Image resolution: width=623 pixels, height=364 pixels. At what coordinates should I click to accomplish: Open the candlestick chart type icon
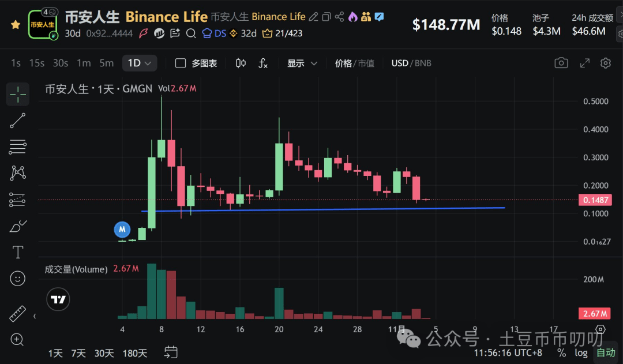(x=241, y=63)
